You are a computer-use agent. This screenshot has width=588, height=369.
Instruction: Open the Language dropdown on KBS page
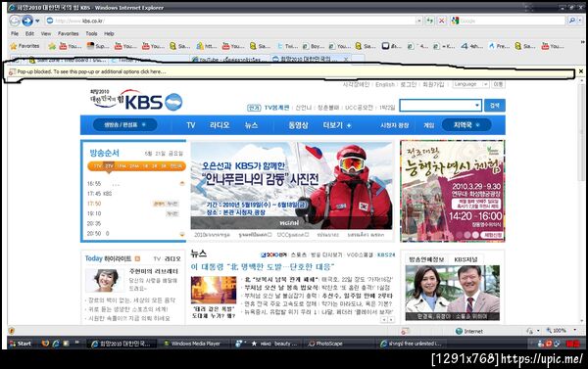470,84
